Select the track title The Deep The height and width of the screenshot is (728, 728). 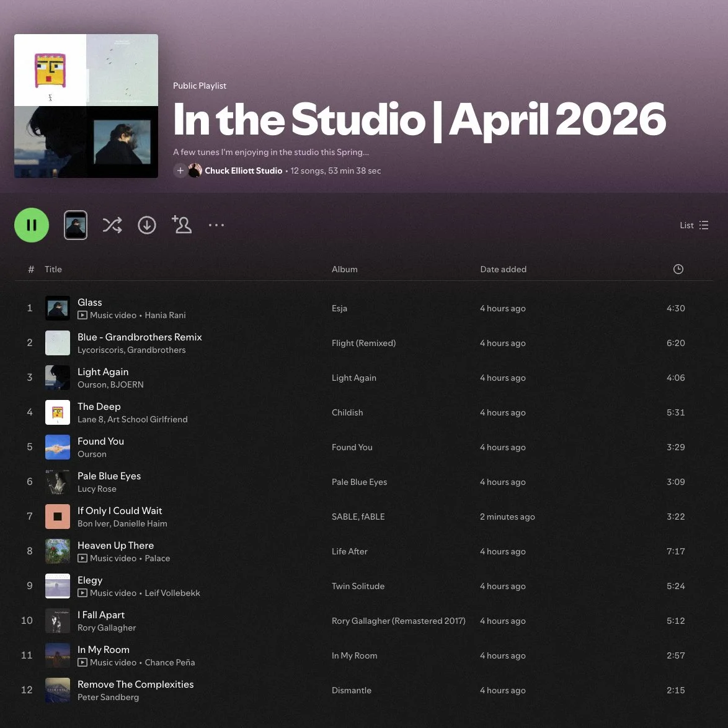coord(99,406)
